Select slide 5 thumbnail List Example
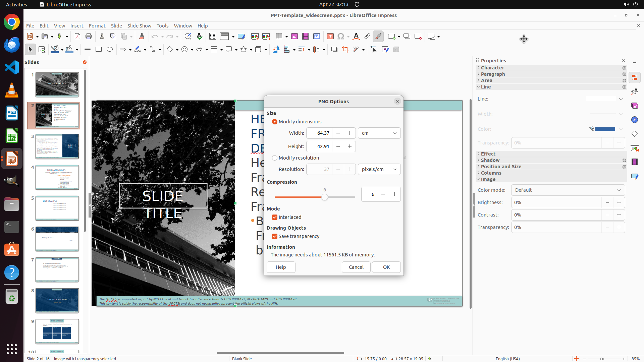 click(x=57, y=208)
